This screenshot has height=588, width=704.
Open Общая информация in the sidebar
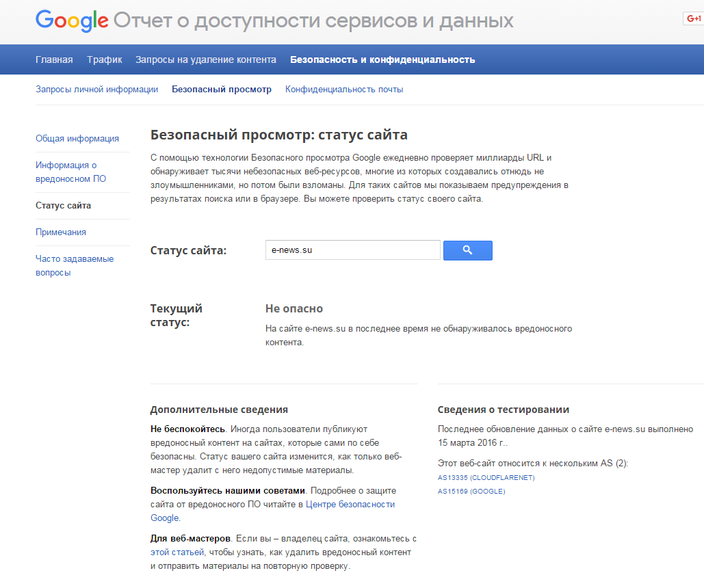point(77,139)
